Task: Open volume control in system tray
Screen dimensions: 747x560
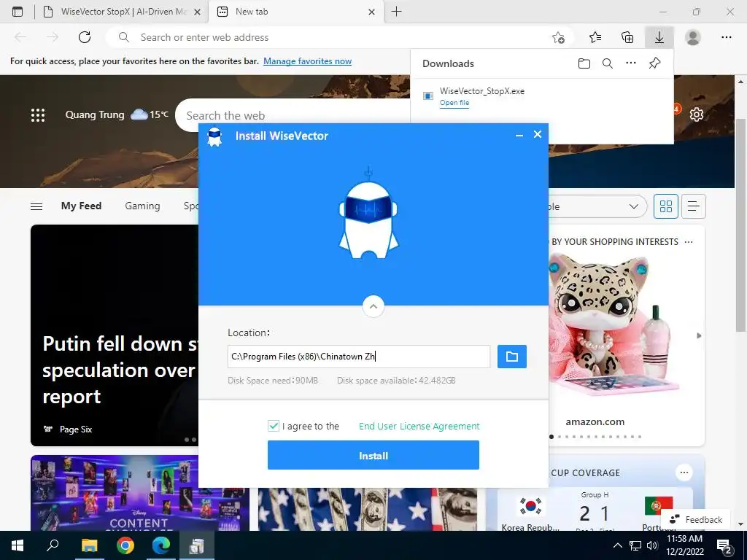Action: tap(652, 545)
